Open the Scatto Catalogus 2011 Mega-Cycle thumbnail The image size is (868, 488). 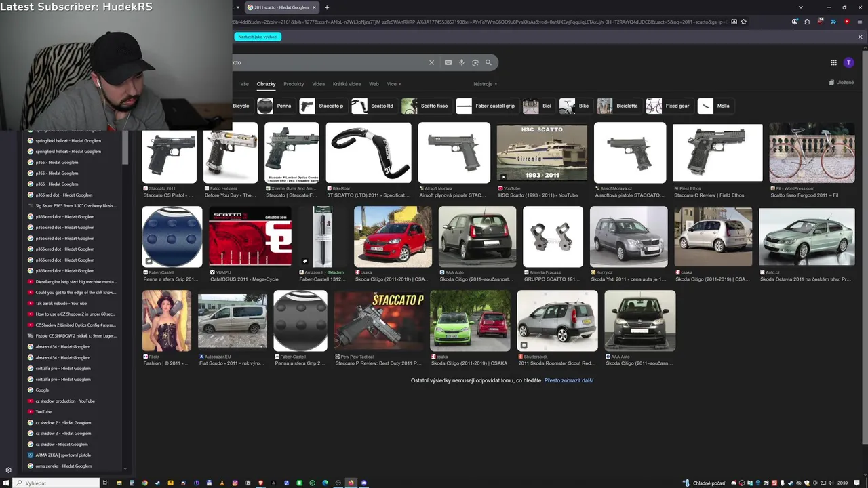[250, 237]
